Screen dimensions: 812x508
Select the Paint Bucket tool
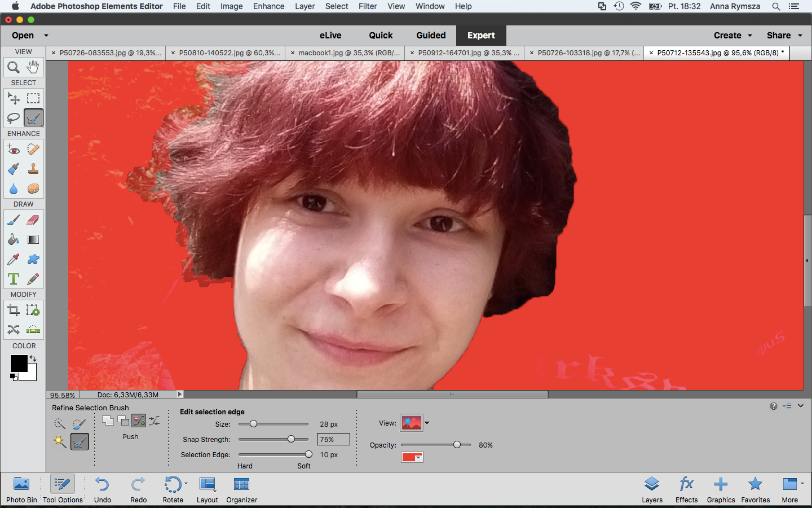tap(14, 239)
